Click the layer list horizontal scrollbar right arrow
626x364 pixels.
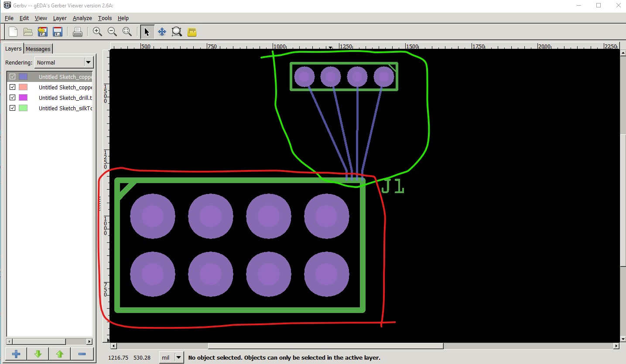[89, 342]
